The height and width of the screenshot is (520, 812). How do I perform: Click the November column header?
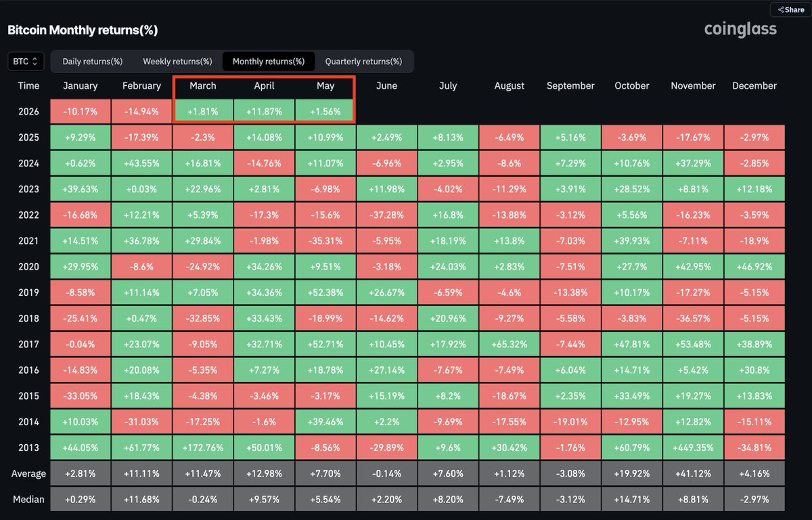pos(693,86)
